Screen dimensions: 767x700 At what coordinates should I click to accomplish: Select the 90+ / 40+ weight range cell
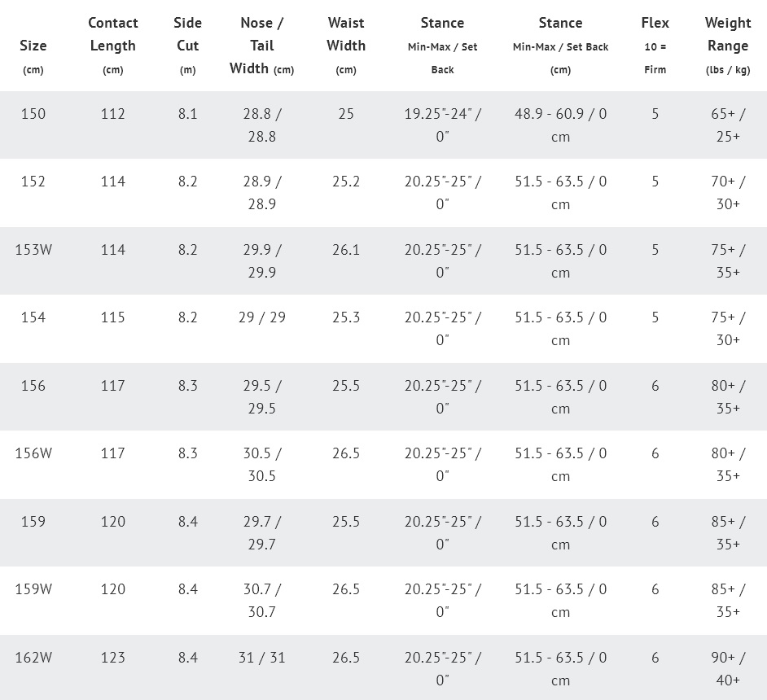(728, 668)
